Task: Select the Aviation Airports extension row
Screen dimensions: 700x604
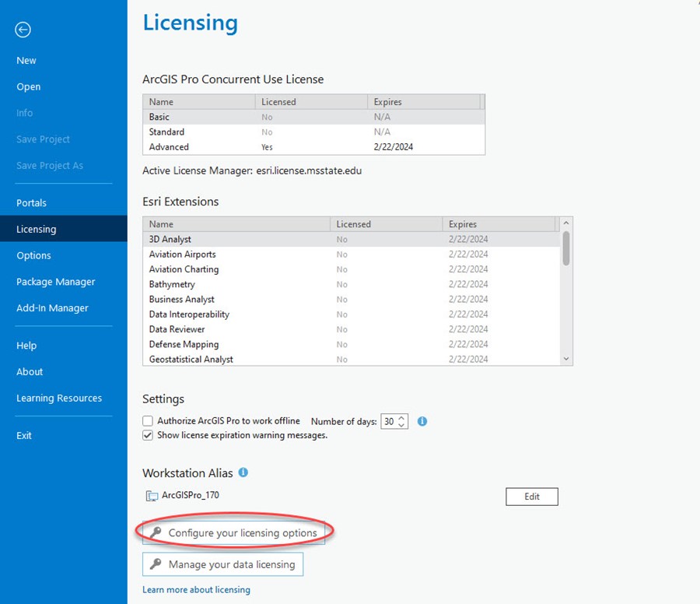Action: pos(352,255)
